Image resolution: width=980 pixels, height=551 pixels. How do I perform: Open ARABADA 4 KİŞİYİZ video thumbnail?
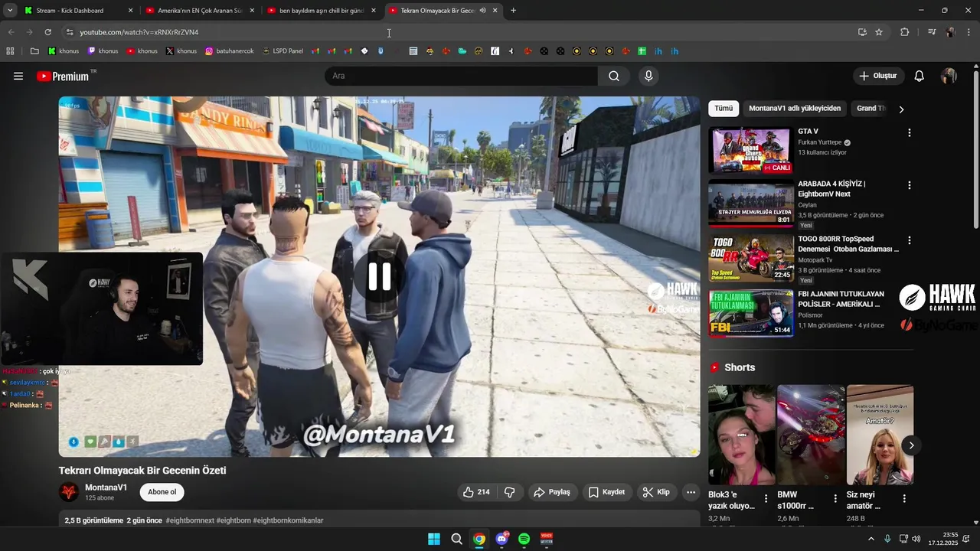tap(750, 203)
